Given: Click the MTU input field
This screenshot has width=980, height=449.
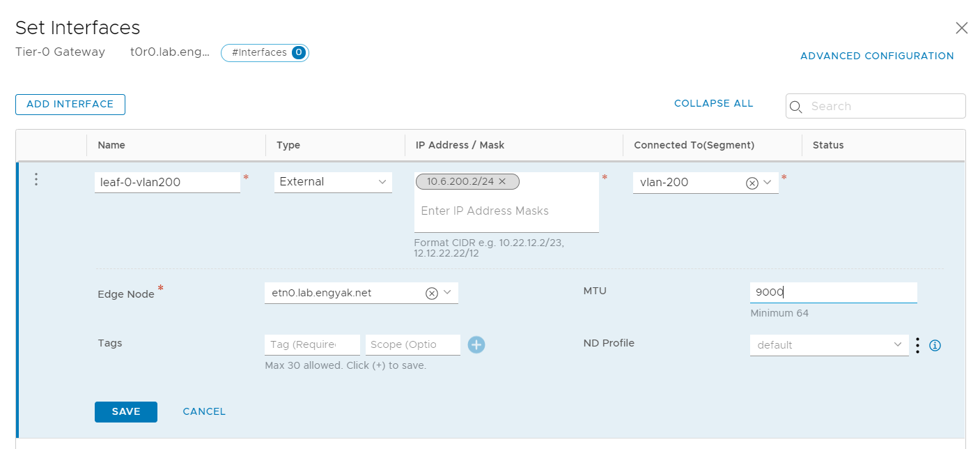Looking at the screenshot, I should pos(833,293).
